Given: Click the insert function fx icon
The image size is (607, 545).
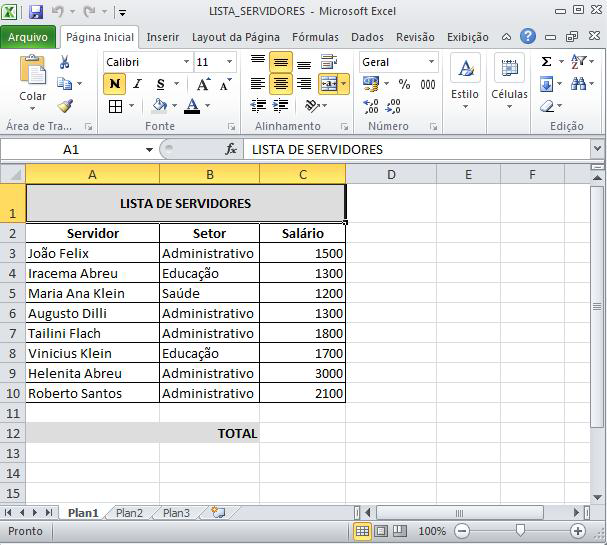Looking at the screenshot, I should point(231,149).
